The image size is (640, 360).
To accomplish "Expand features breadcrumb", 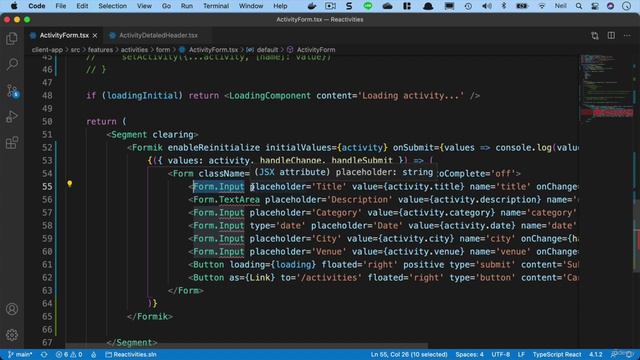I will click(100, 50).
